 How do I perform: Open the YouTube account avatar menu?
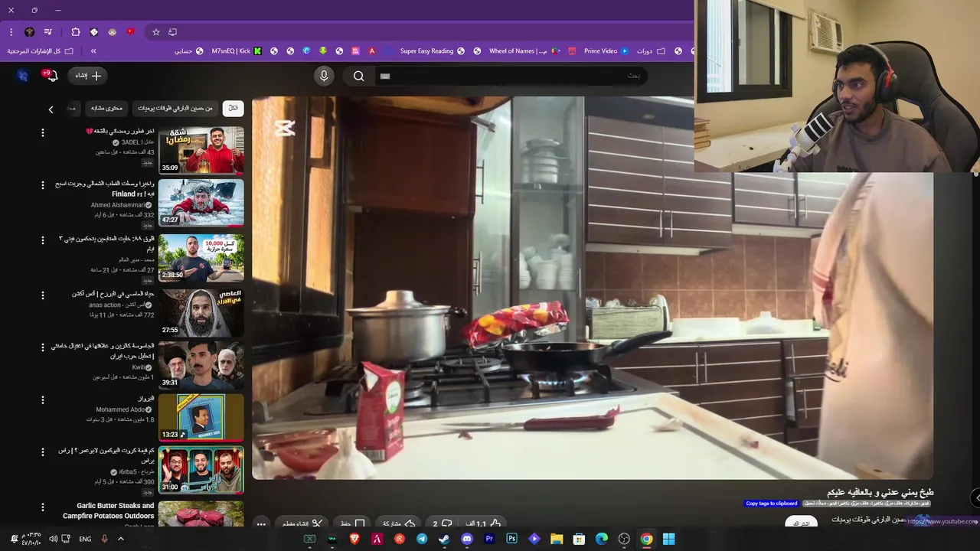click(x=23, y=76)
